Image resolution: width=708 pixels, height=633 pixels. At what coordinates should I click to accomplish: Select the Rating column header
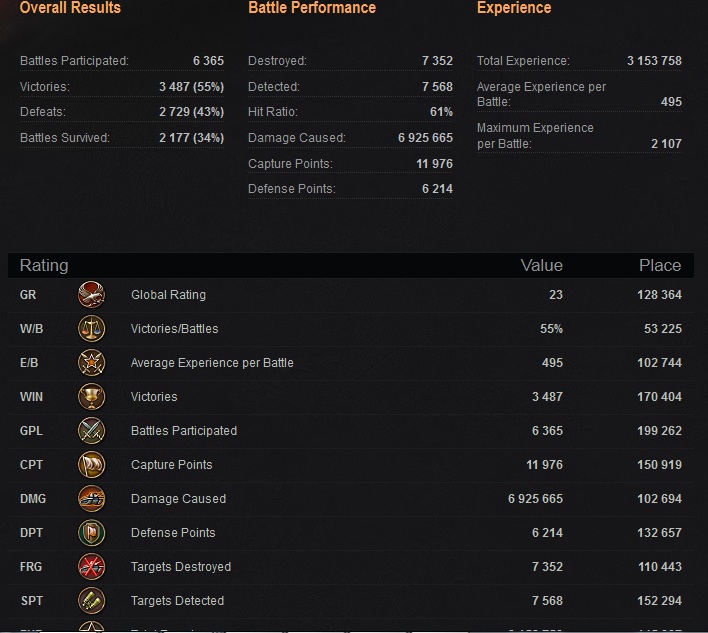(x=44, y=265)
